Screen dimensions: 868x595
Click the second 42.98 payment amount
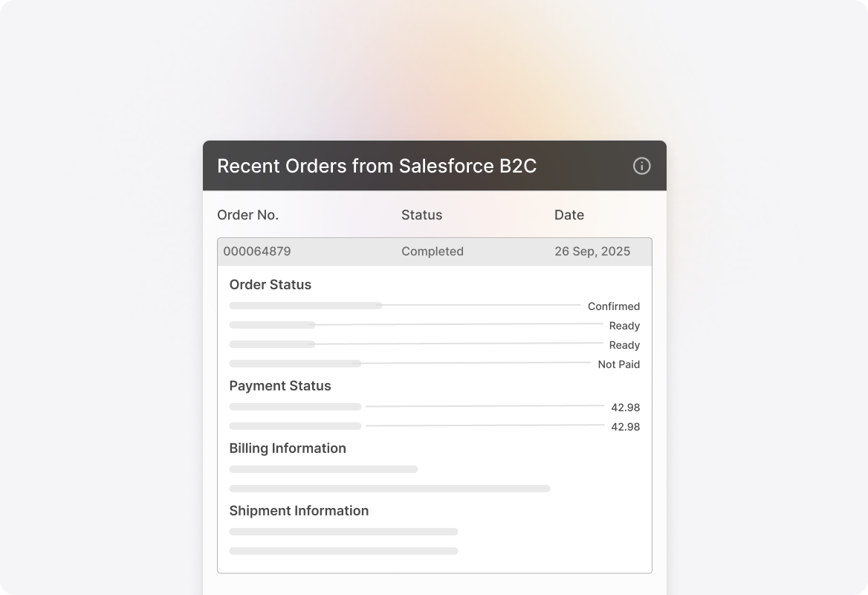(626, 427)
